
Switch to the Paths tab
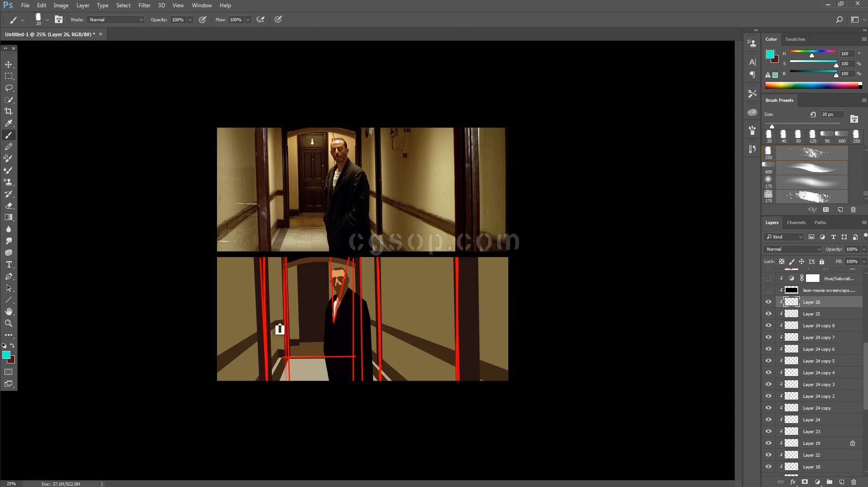(820, 223)
